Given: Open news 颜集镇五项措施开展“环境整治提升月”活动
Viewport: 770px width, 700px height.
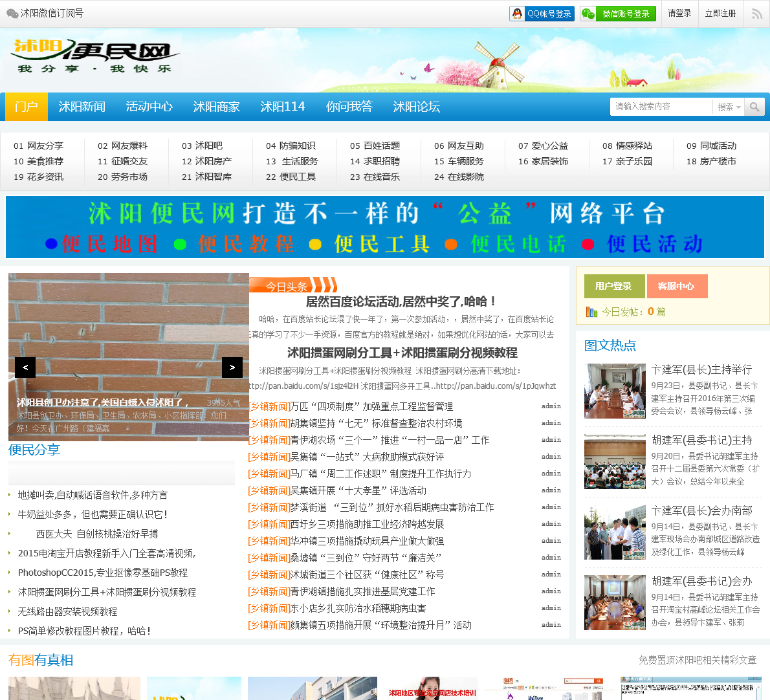Looking at the screenshot, I should 381,625.
